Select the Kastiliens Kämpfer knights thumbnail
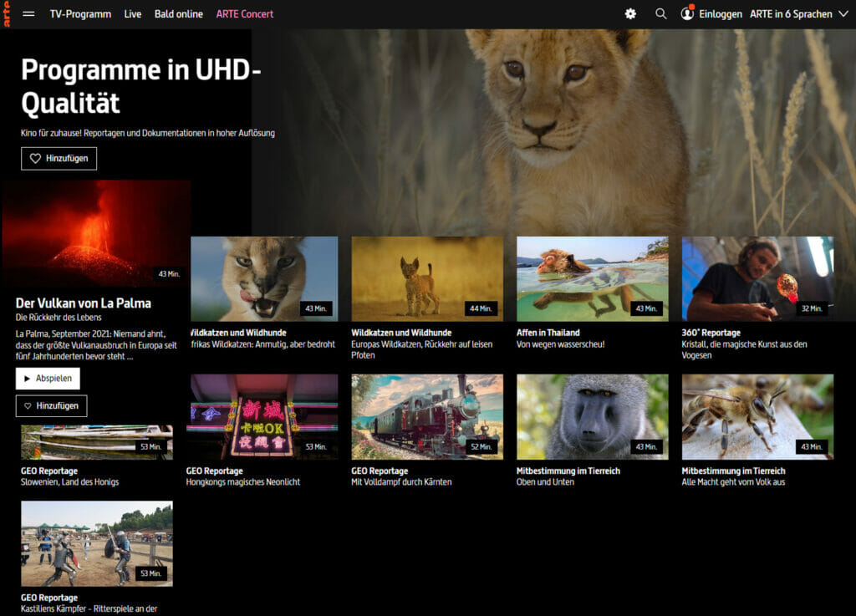This screenshot has height=616, width=856. click(96, 543)
